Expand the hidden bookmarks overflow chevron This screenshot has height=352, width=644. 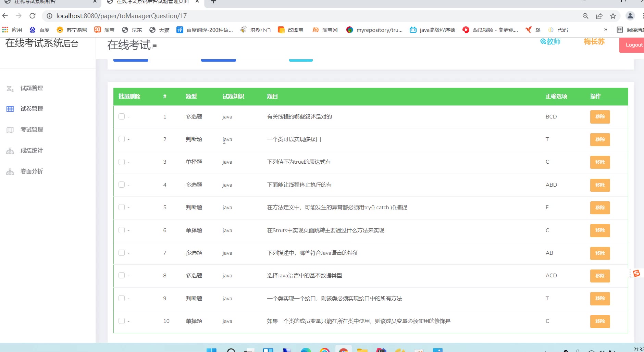(x=606, y=30)
